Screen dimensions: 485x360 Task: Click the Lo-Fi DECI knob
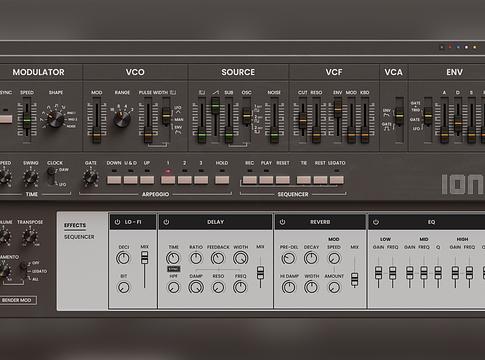123,258
